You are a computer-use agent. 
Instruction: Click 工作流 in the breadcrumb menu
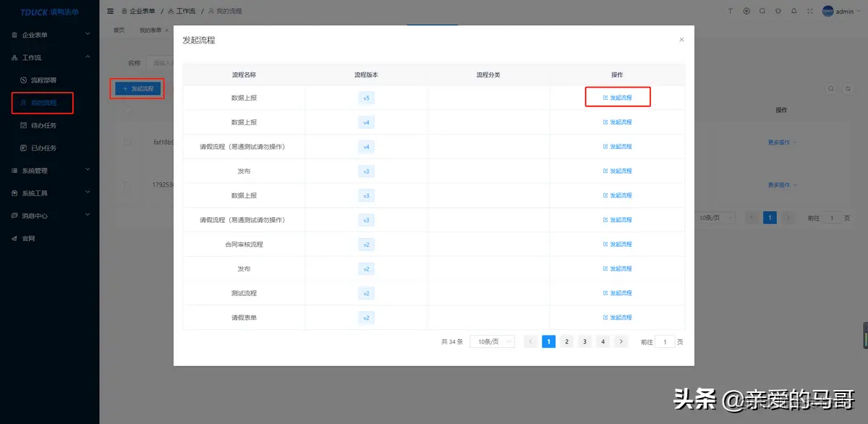pos(186,11)
